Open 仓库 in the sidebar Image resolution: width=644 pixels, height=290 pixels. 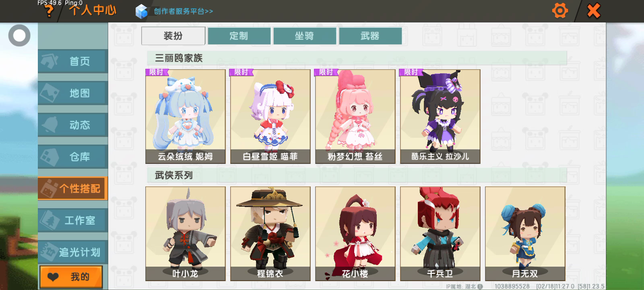click(73, 156)
